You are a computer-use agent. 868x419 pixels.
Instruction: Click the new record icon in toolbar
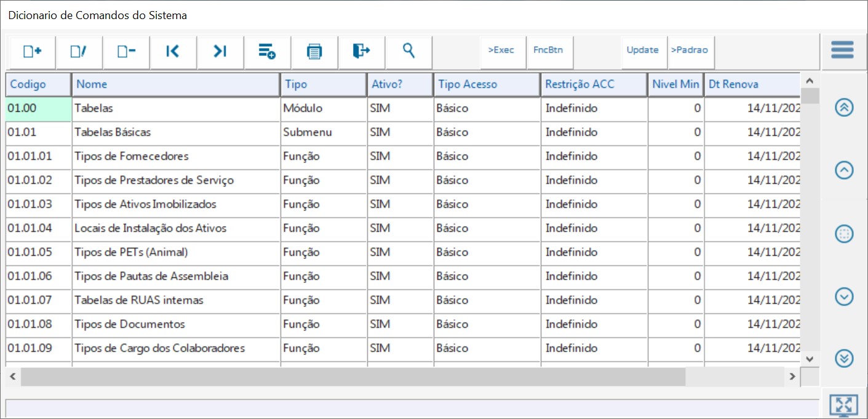pos(32,52)
